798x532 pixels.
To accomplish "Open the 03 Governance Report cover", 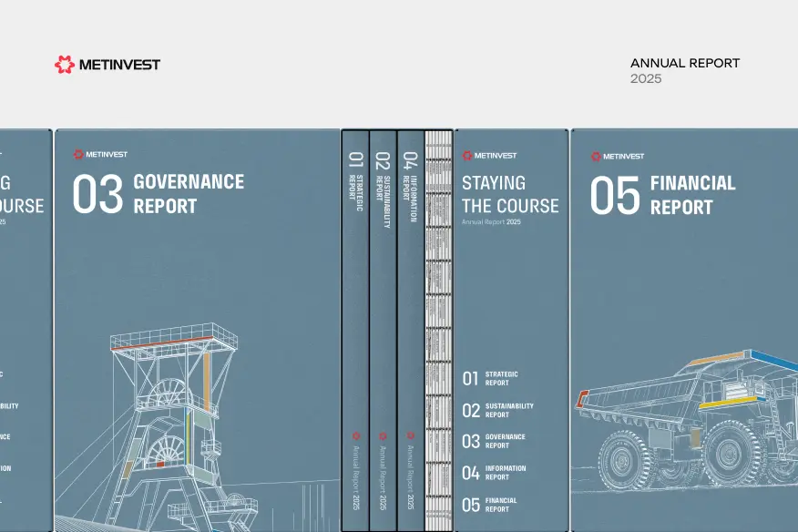I will coord(198,331).
